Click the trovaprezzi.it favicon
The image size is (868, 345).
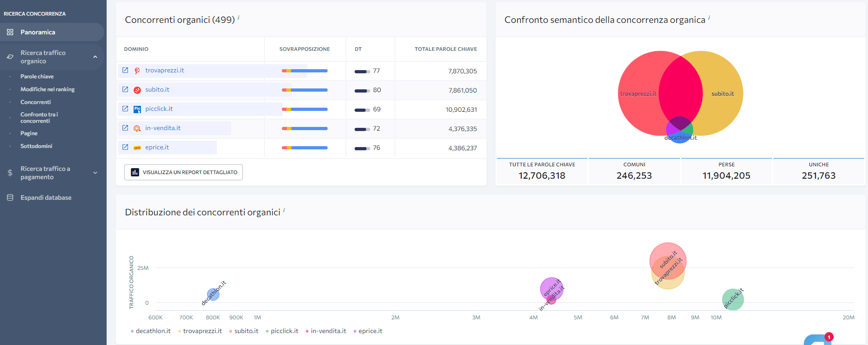point(137,71)
